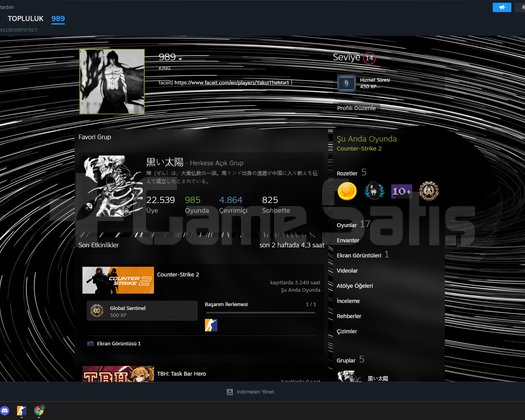
Task: Open the Rehberler guides link
Action: coord(349,316)
